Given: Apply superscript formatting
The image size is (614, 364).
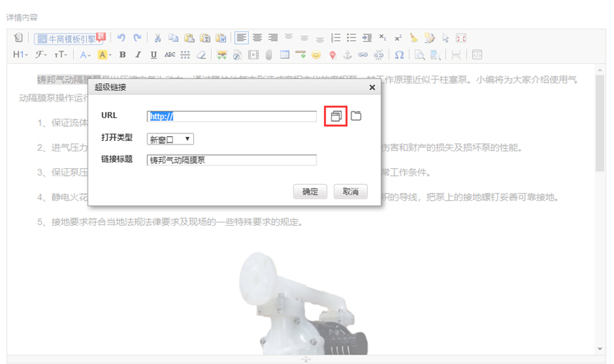Looking at the screenshot, I should (x=398, y=38).
